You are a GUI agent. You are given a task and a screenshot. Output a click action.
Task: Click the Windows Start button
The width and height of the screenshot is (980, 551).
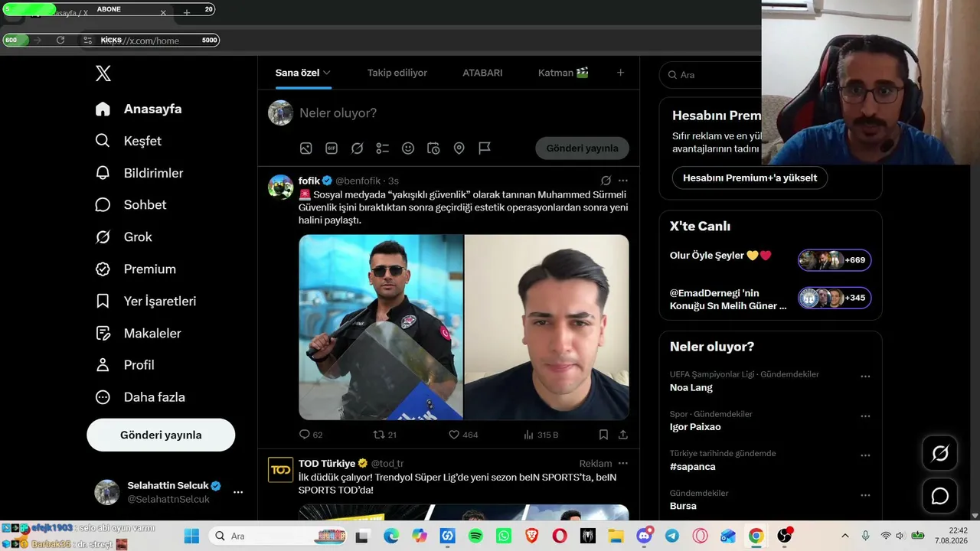[191, 536]
